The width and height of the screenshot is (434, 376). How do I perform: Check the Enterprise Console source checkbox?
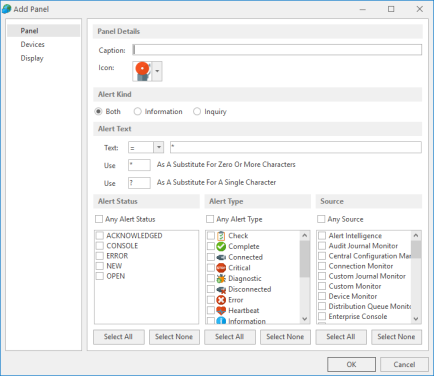[322, 316]
